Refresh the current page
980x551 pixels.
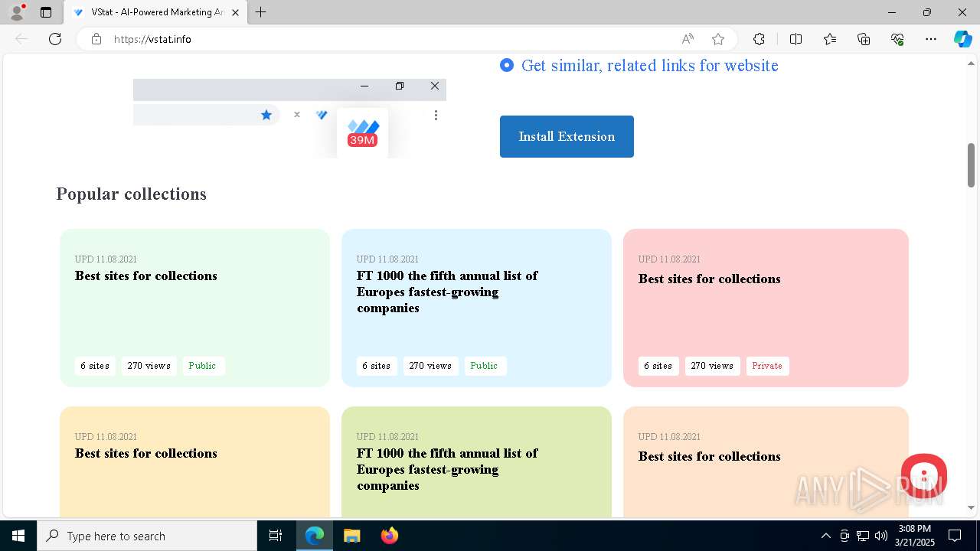(55, 39)
